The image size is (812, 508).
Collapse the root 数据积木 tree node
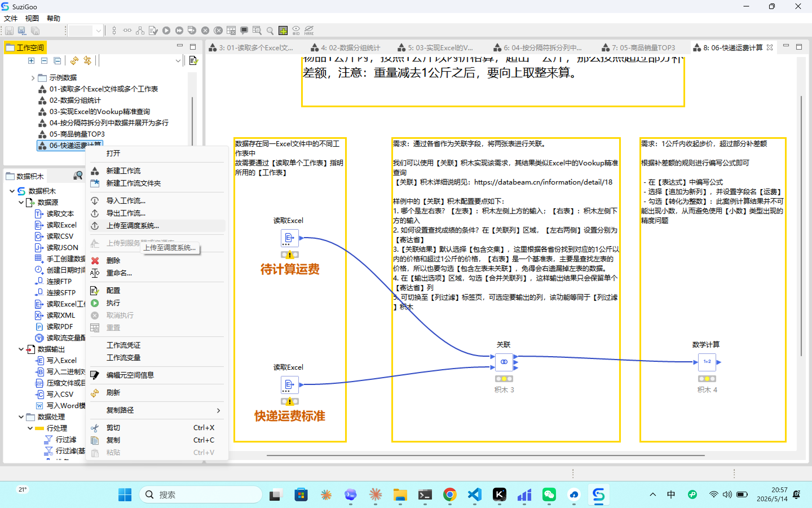point(12,191)
